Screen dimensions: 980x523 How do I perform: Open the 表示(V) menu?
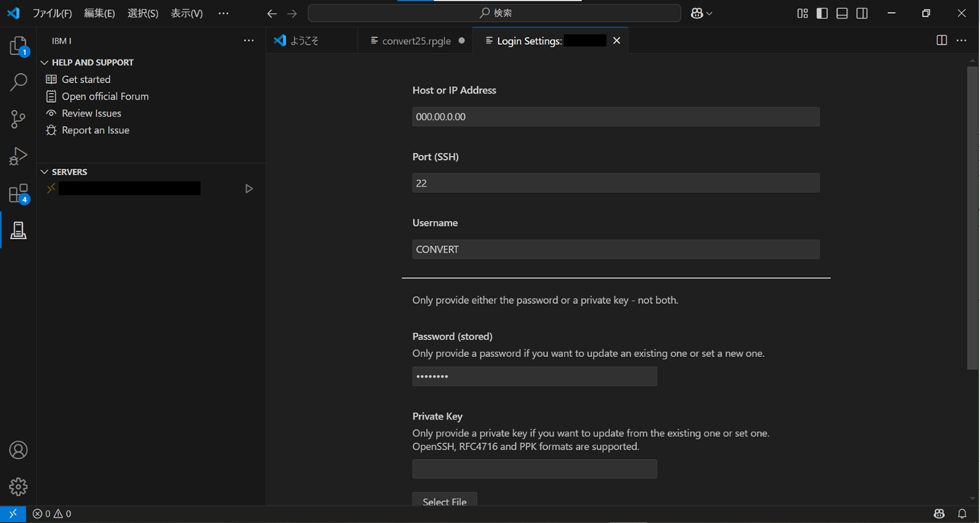(186, 14)
